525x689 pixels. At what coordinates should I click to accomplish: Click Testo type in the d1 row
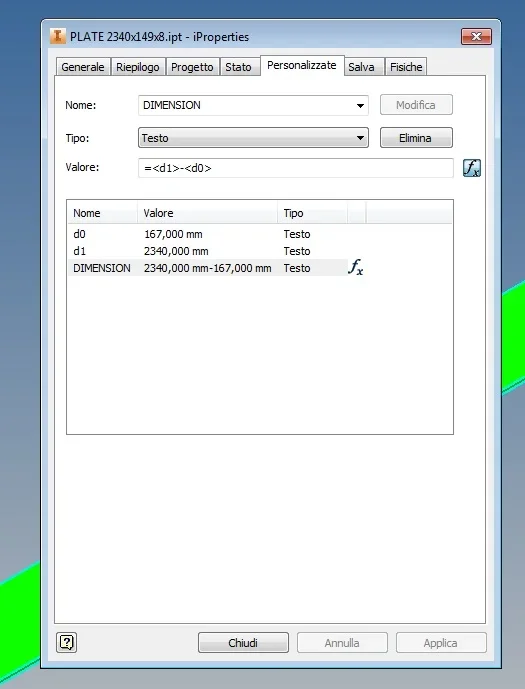(297, 251)
